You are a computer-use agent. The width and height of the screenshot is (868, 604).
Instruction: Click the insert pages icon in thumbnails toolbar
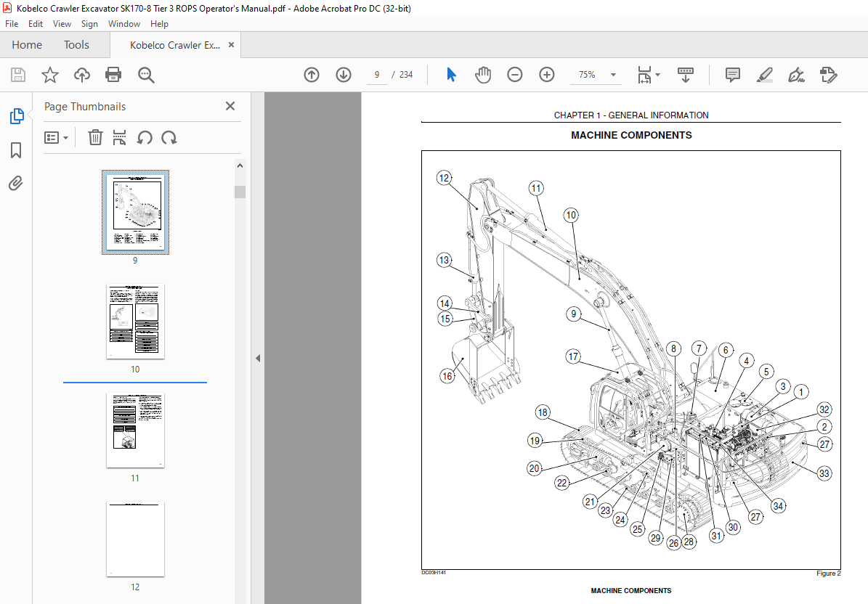pos(119,137)
